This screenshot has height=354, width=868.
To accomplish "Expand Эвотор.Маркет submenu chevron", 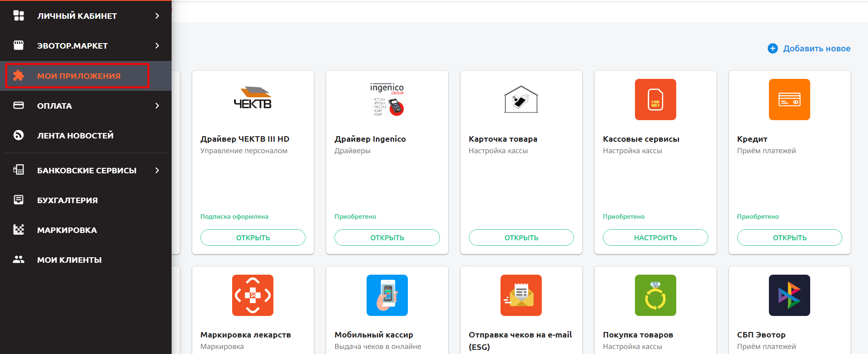I will click(x=157, y=45).
